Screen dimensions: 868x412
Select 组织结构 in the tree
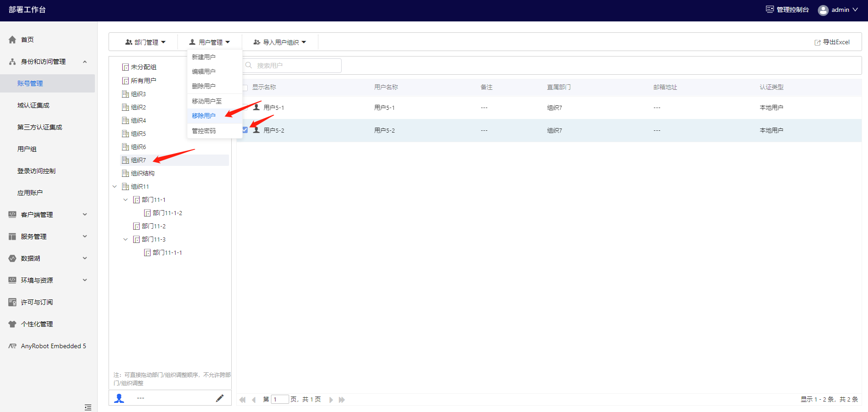(x=142, y=173)
